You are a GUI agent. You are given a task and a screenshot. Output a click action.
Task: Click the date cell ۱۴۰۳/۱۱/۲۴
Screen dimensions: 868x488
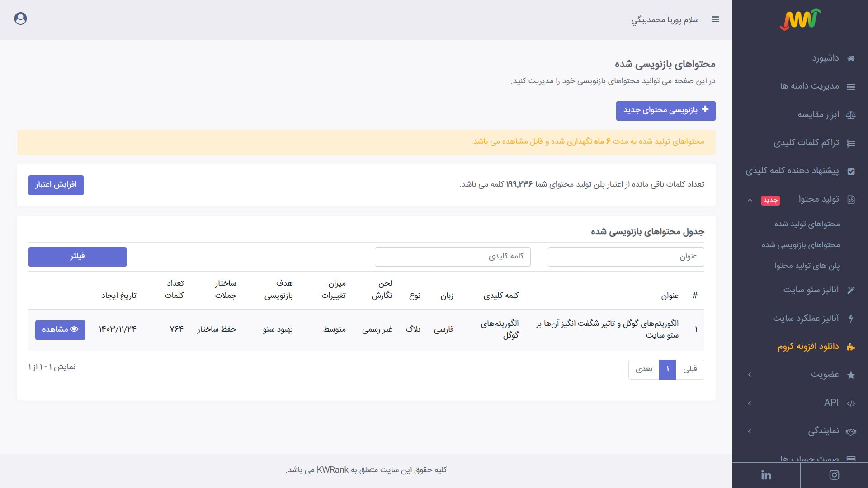(x=118, y=329)
